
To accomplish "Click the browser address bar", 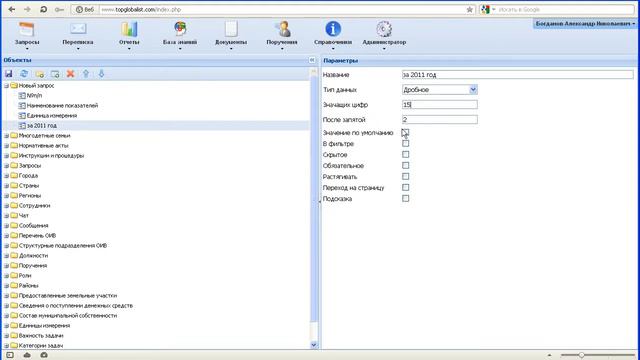I will point(282,9).
